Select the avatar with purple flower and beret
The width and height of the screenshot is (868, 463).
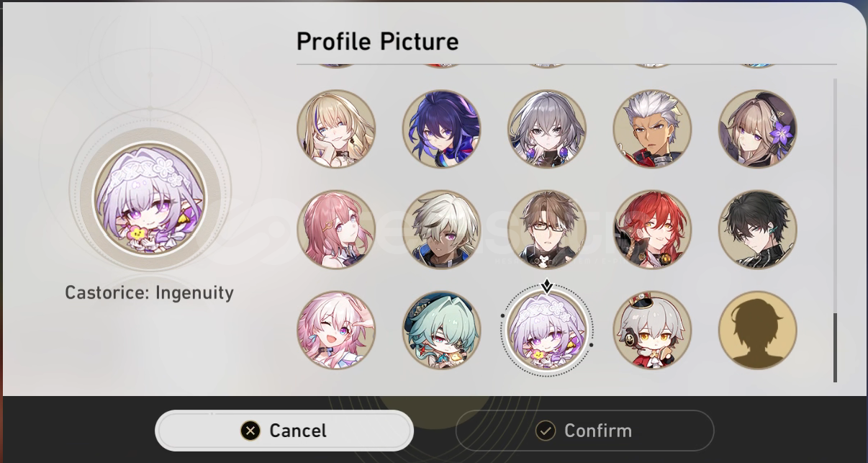click(757, 129)
